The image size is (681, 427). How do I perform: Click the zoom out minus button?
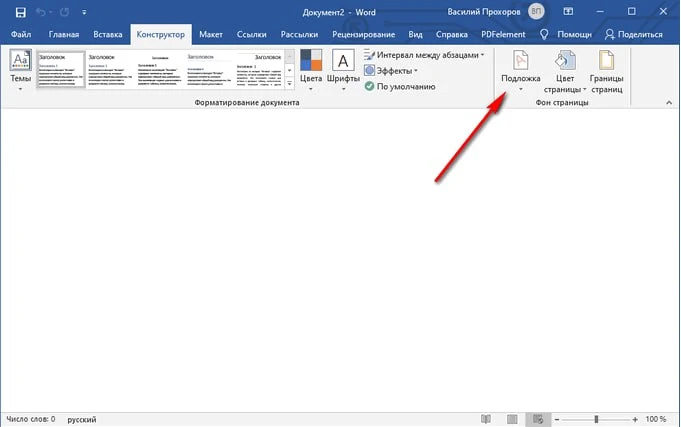click(x=557, y=420)
